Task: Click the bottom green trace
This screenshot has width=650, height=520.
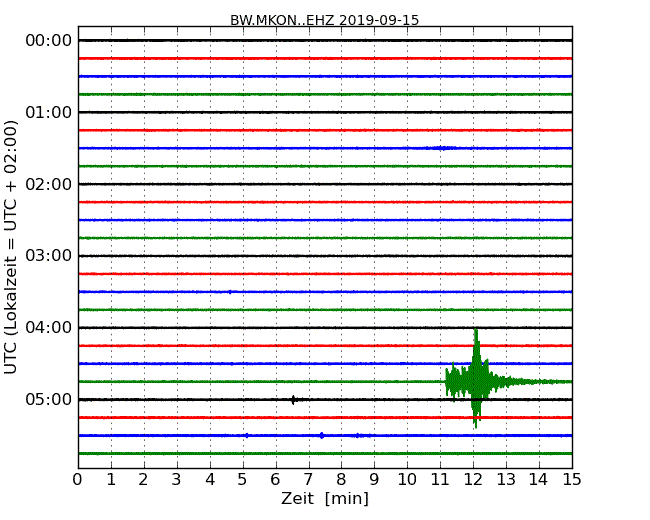Action: [x=325, y=454]
